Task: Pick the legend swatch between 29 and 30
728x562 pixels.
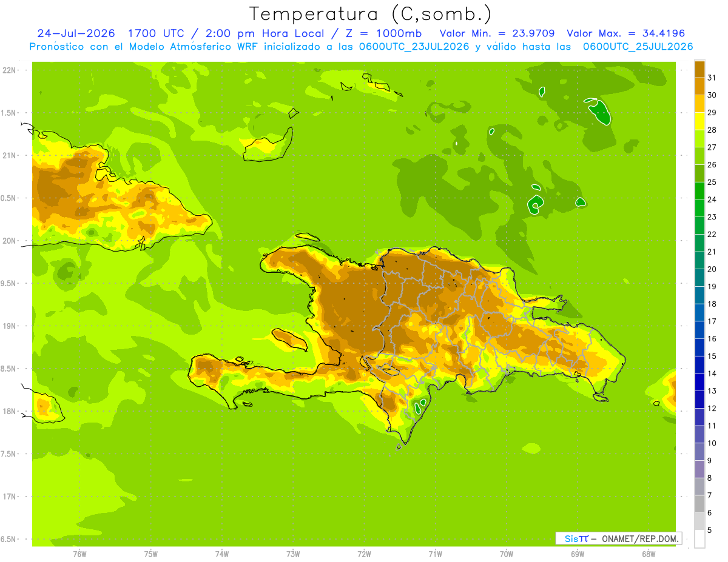Action: [699, 104]
